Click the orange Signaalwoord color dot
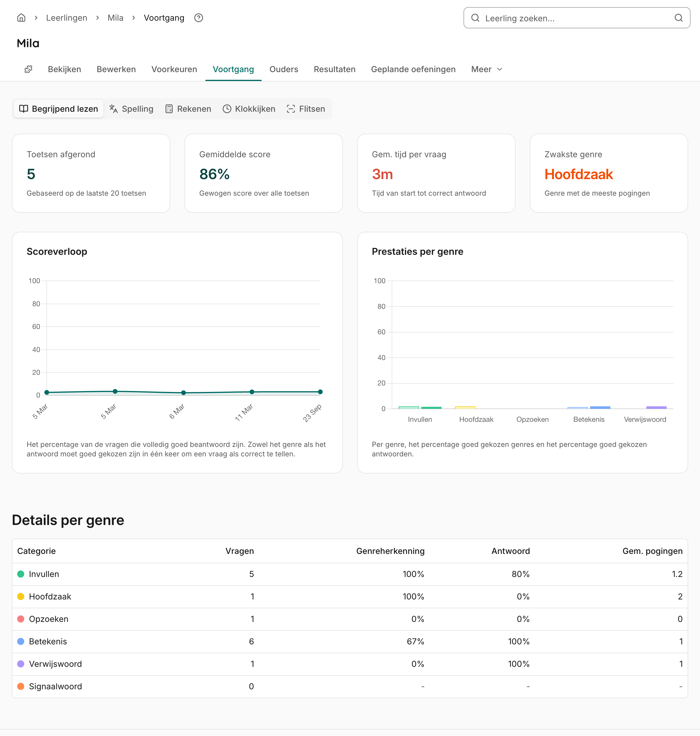The height and width of the screenshot is (736, 700). [x=21, y=686]
